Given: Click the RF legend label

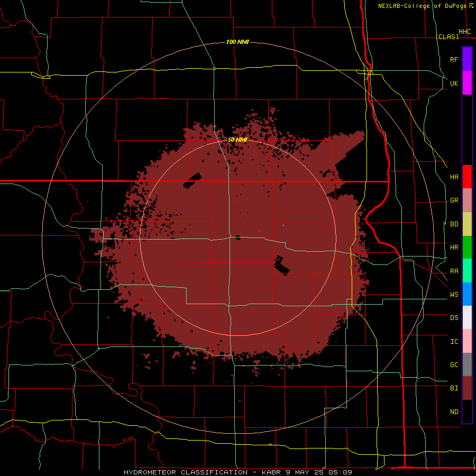Looking at the screenshot, I should [454, 60].
